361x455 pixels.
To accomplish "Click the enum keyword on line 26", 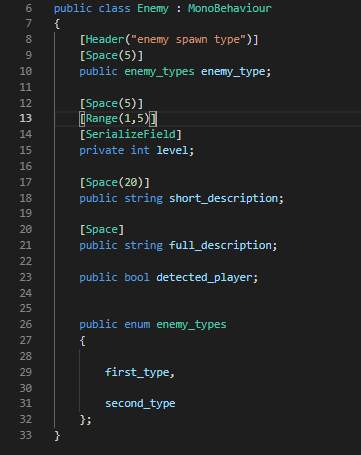I will tap(137, 324).
